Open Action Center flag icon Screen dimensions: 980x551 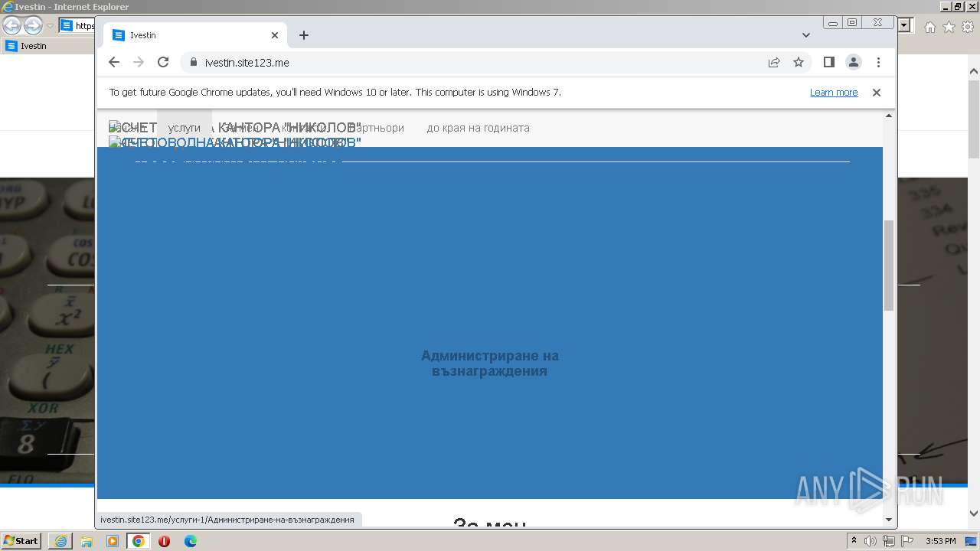pyautogui.click(x=906, y=541)
